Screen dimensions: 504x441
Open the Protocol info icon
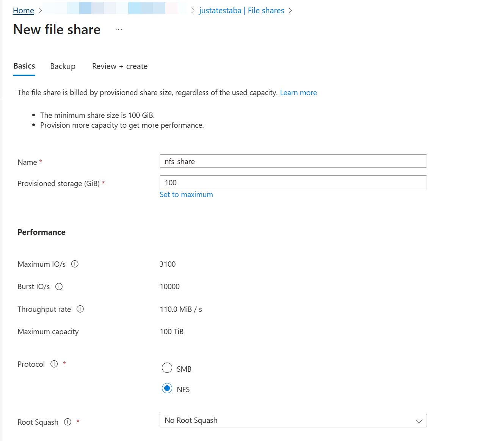(54, 364)
